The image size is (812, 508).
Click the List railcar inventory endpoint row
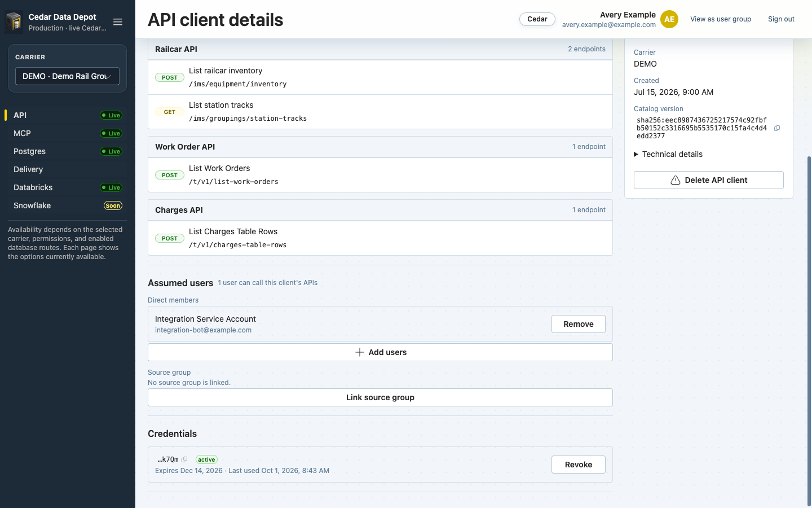(x=380, y=77)
